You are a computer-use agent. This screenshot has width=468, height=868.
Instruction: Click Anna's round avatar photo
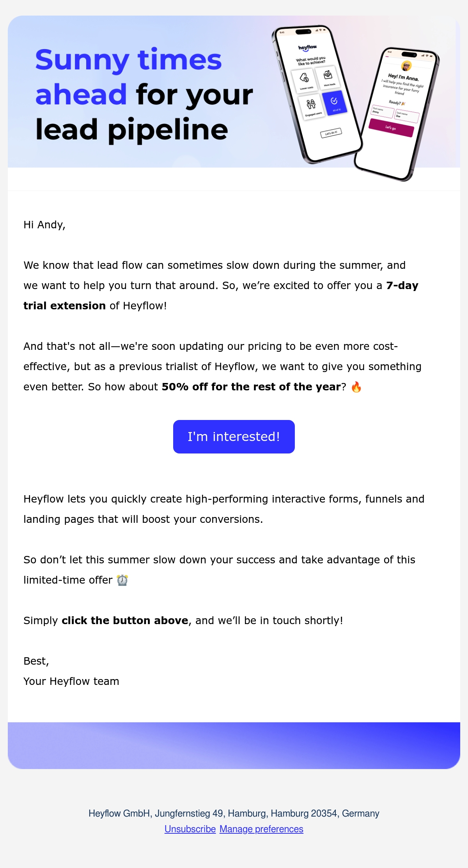pos(406,66)
